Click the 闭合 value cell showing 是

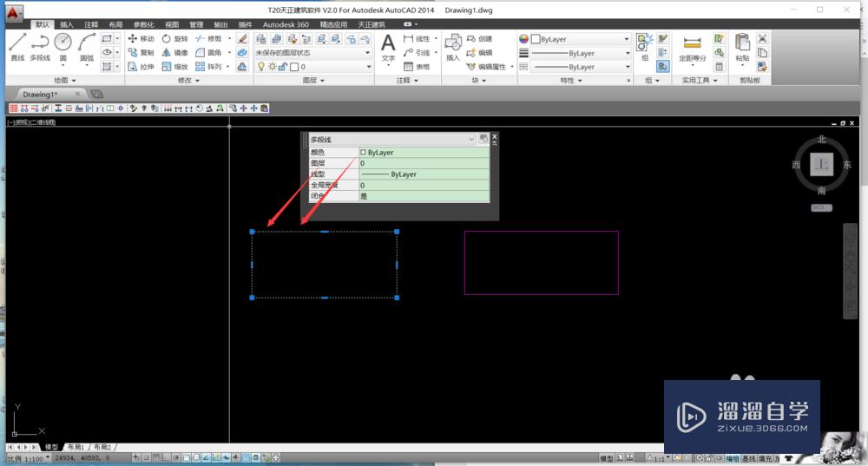coord(424,196)
